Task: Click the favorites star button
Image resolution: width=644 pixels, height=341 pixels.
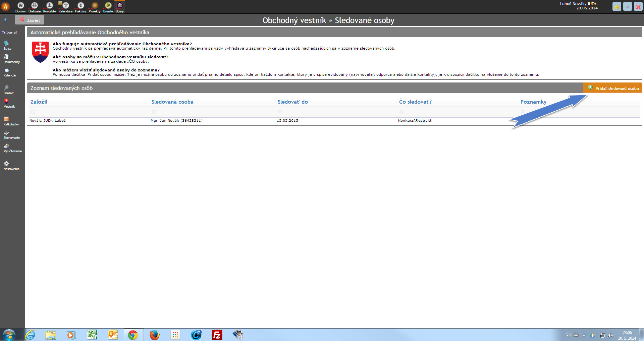Action: (x=616, y=6)
